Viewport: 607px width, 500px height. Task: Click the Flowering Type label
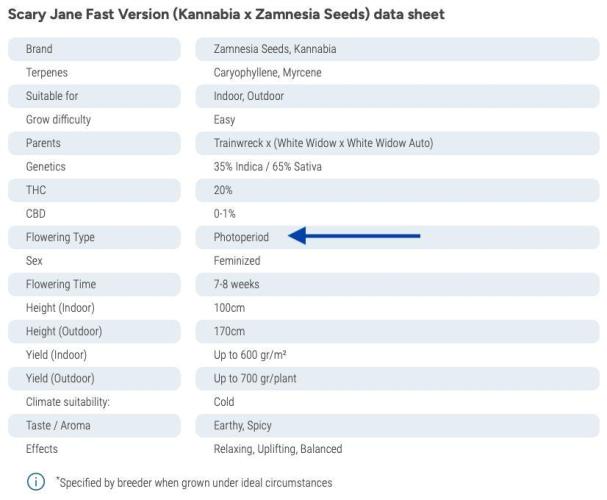coord(60,237)
